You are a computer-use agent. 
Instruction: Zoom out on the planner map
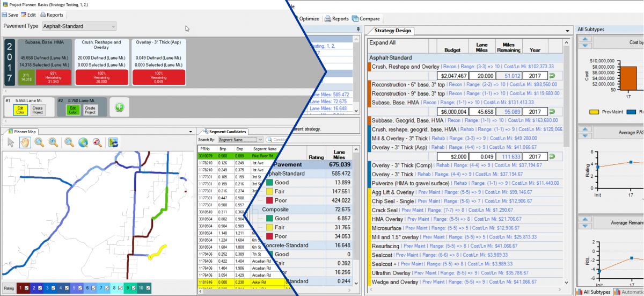pos(69,142)
